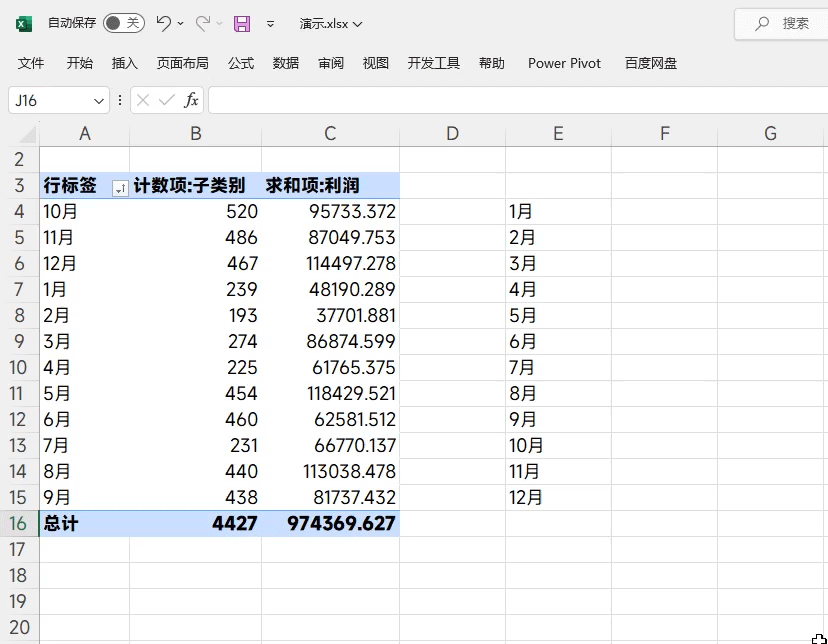The width and height of the screenshot is (828, 644).
Task: Click the Select All corner triangle
Action: [x=28, y=134]
